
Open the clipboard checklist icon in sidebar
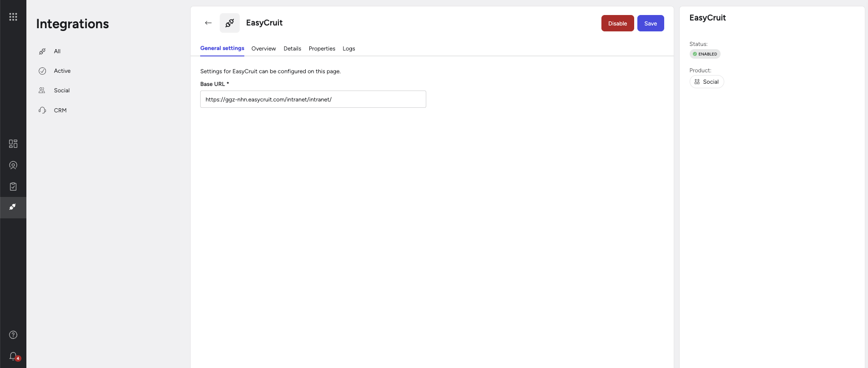13,187
